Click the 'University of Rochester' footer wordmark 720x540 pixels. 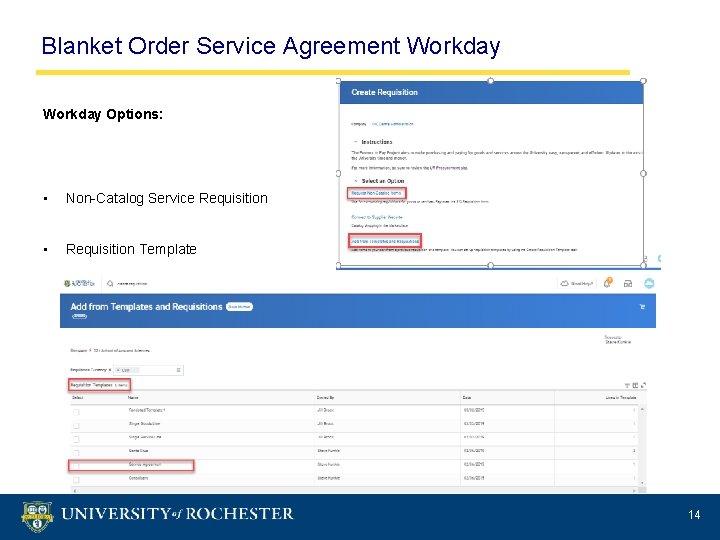tap(177, 514)
